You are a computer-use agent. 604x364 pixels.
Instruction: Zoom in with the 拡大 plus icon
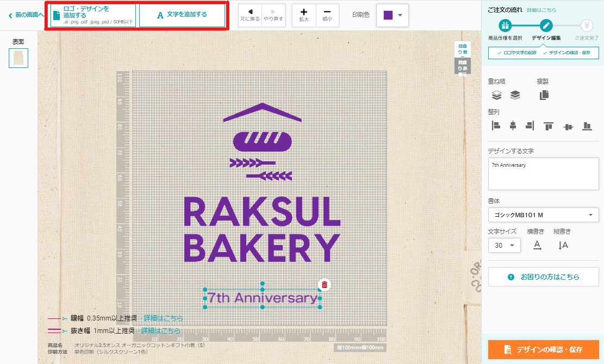(304, 15)
